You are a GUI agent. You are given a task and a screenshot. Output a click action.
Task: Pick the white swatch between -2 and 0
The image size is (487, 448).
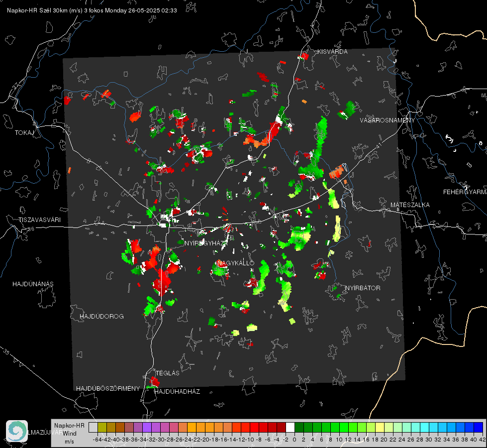[x=290, y=427]
